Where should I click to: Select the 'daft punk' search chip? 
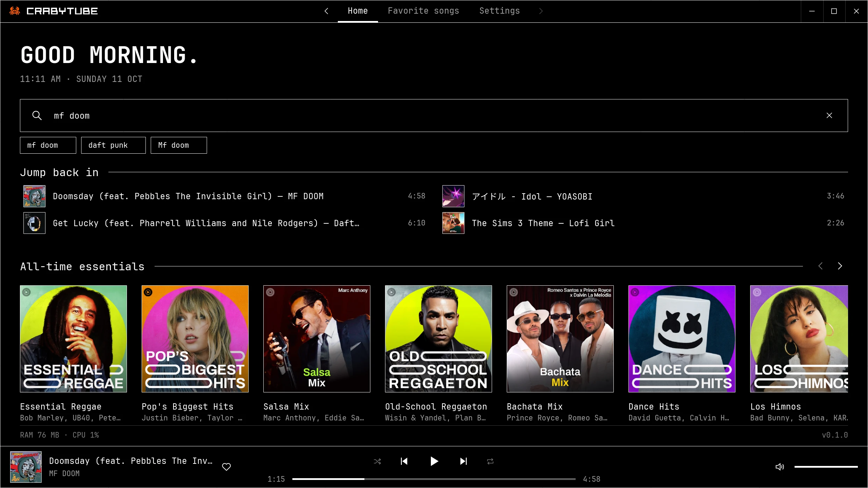click(113, 145)
